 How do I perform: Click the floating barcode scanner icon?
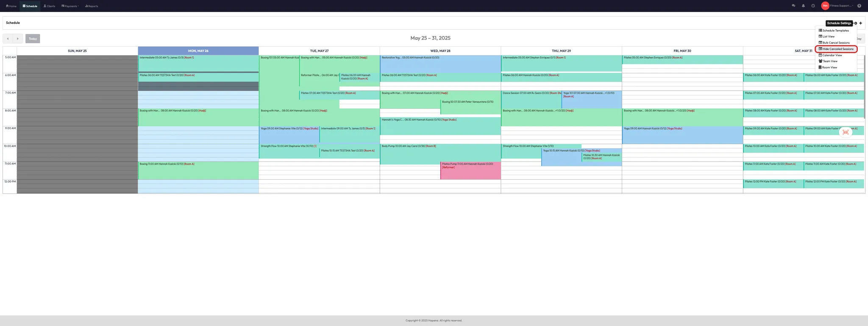click(846, 132)
